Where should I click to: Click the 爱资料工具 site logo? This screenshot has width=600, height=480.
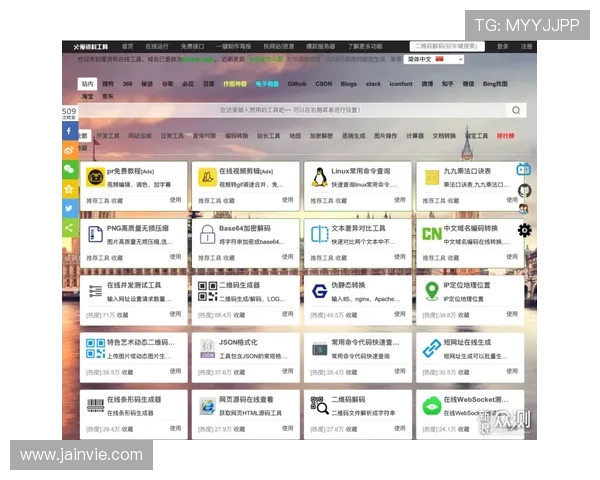pyautogui.click(x=91, y=47)
